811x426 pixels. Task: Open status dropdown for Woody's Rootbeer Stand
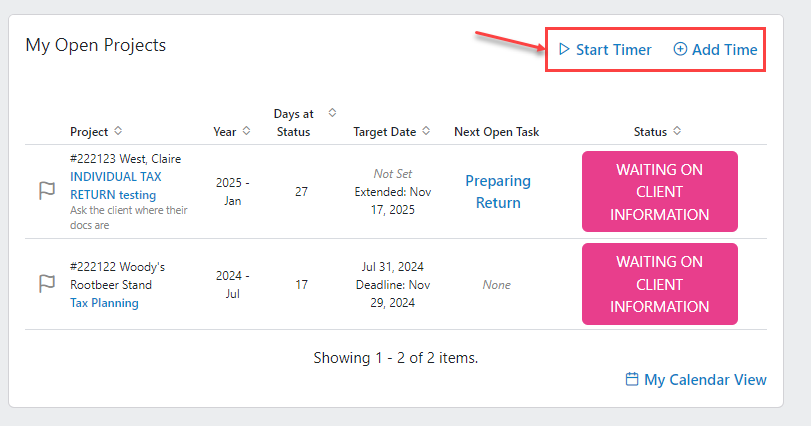tap(659, 284)
